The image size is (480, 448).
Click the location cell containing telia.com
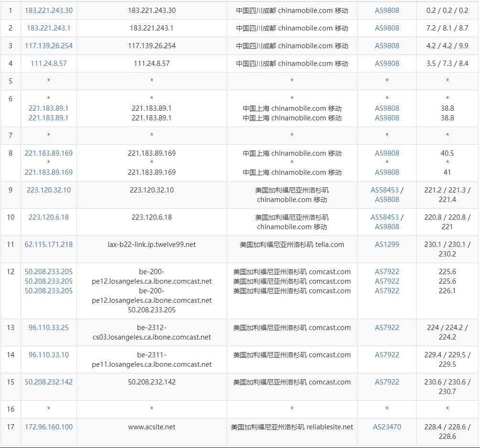(292, 249)
